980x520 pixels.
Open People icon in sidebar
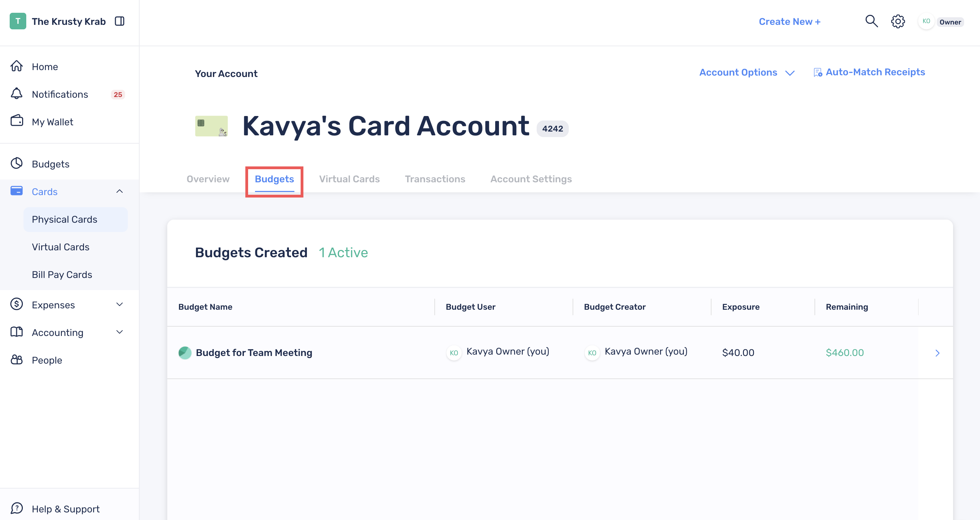tap(17, 359)
